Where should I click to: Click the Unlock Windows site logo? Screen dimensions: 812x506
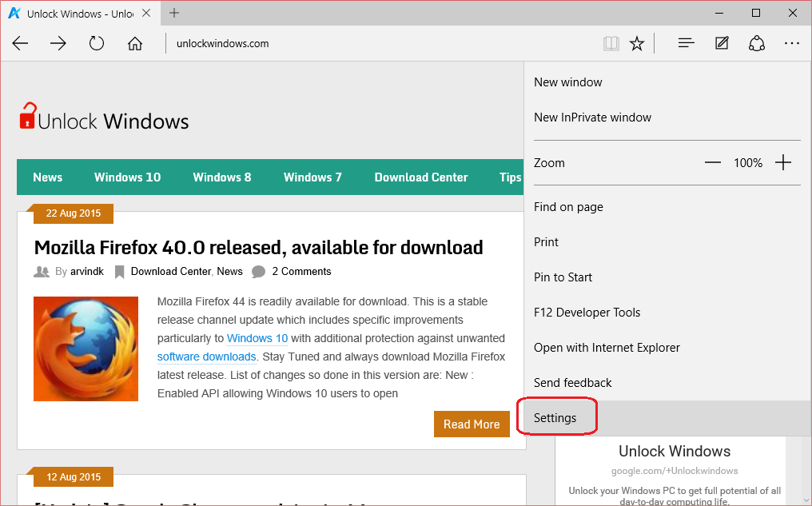tap(104, 117)
